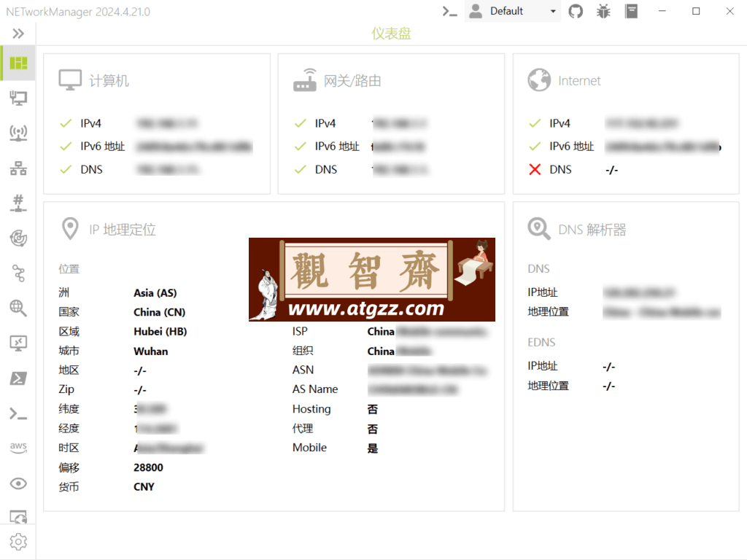This screenshot has width=747, height=560.
Task: Click the ASN label
Action: tap(303, 370)
